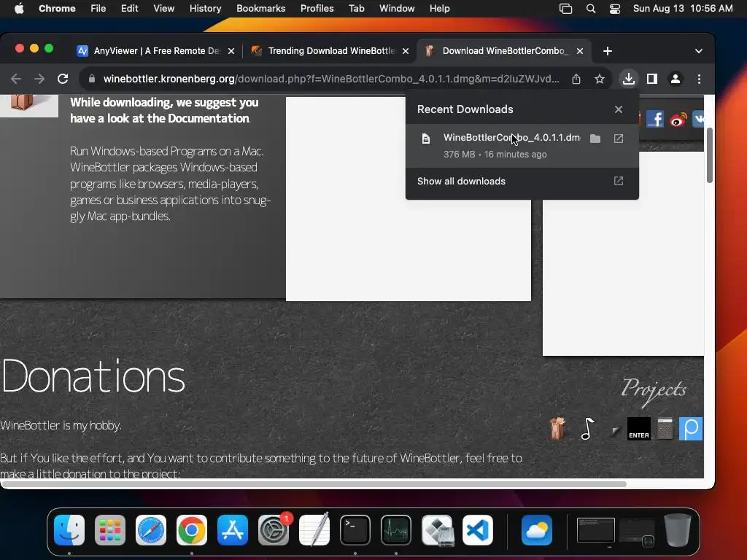Open Control Center in menu bar
747x560 pixels.
pyautogui.click(x=614, y=9)
